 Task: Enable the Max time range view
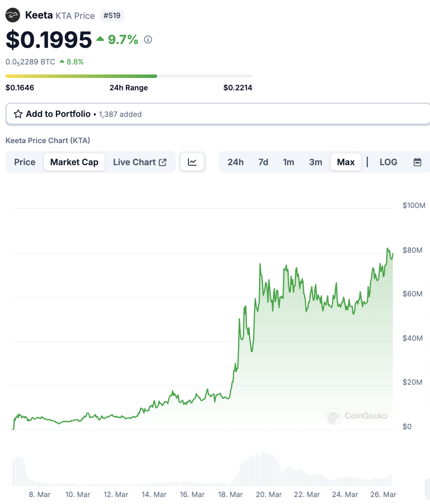(x=345, y=162)
